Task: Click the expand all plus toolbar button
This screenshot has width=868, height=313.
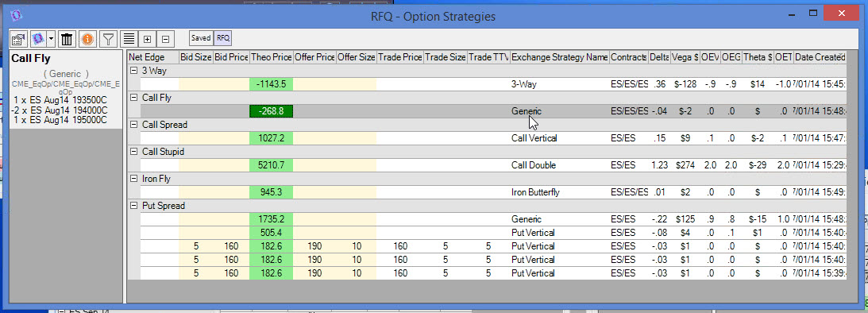Action: coord(147,39)
